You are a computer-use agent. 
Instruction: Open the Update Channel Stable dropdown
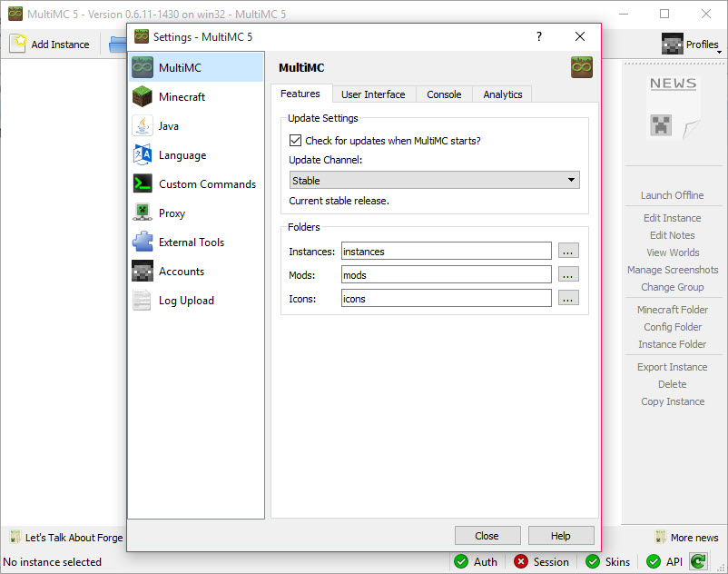pyautogui.click(x=434, y=180)
